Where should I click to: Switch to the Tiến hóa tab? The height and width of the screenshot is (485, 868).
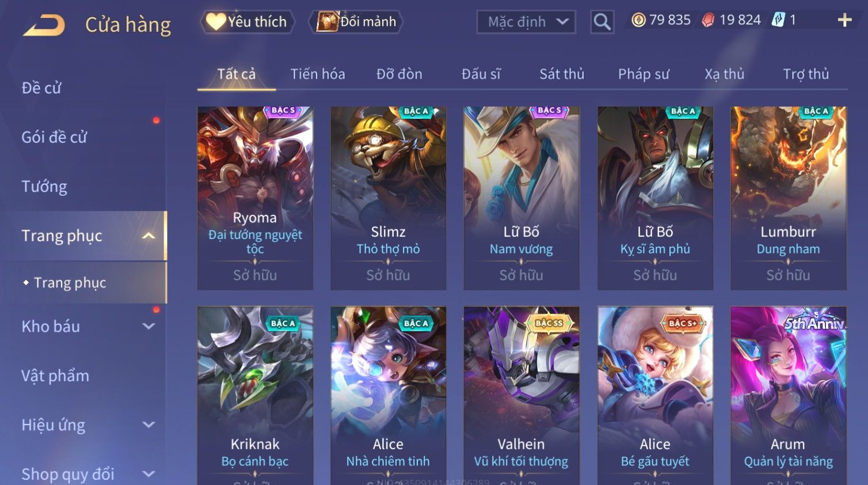[318, 74]
